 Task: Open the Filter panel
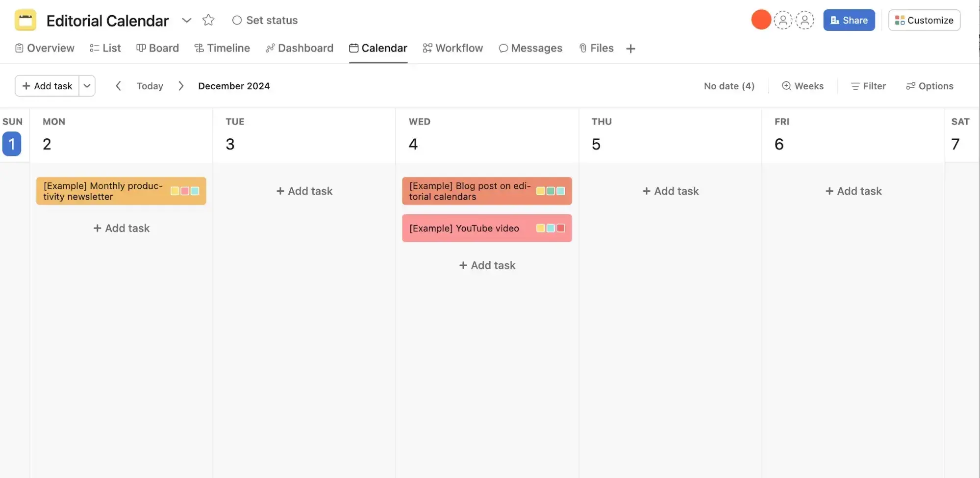[868, 86]
